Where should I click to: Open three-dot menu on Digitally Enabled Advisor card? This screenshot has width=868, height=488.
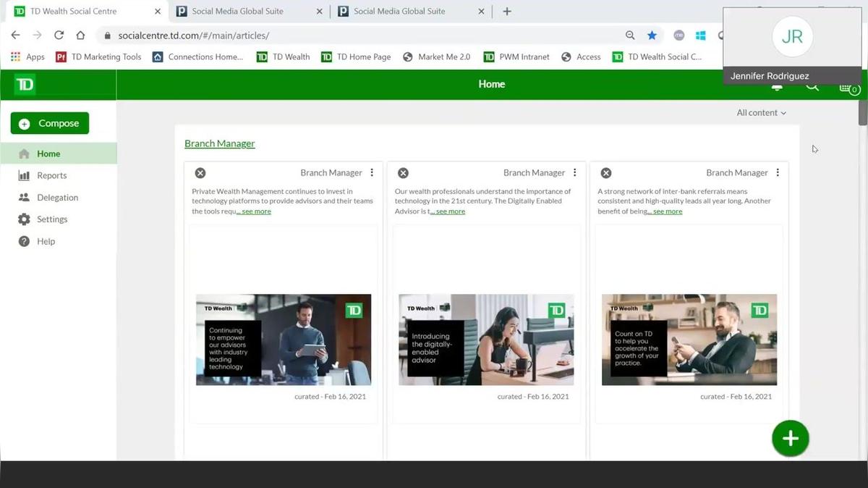[x=575, y=172]
